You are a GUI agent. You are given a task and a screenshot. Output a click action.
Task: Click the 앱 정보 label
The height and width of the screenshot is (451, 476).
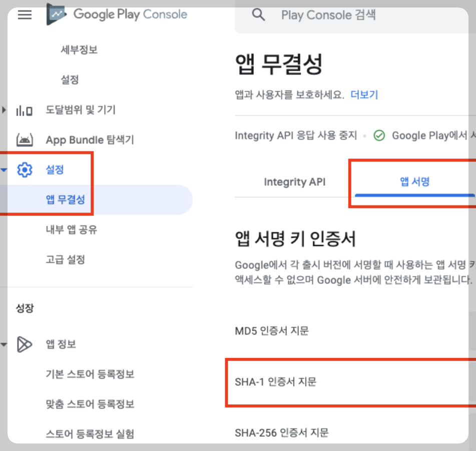click(61, 344)
